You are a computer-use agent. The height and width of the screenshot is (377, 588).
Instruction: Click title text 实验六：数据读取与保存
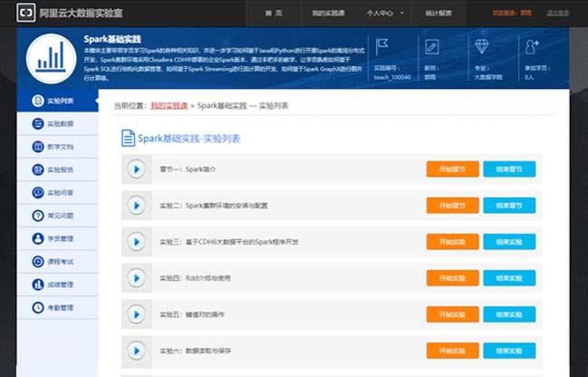(x=196, y=351)
